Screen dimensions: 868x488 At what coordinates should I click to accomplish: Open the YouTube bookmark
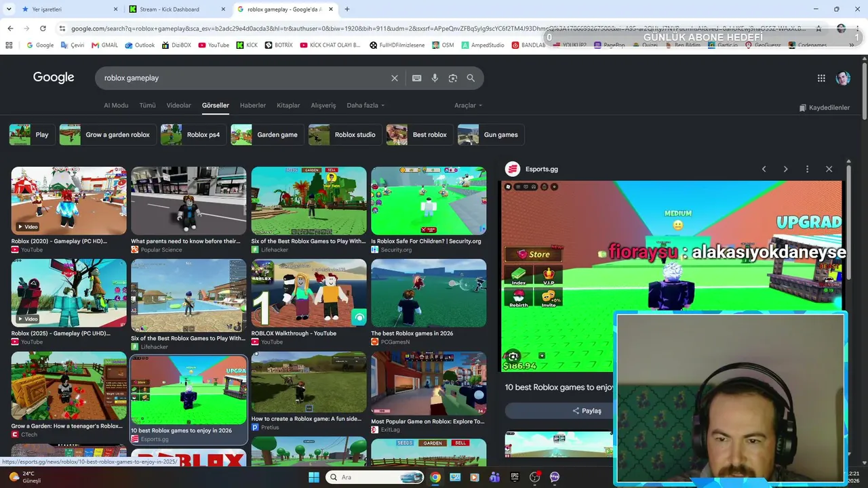point(213,45)
